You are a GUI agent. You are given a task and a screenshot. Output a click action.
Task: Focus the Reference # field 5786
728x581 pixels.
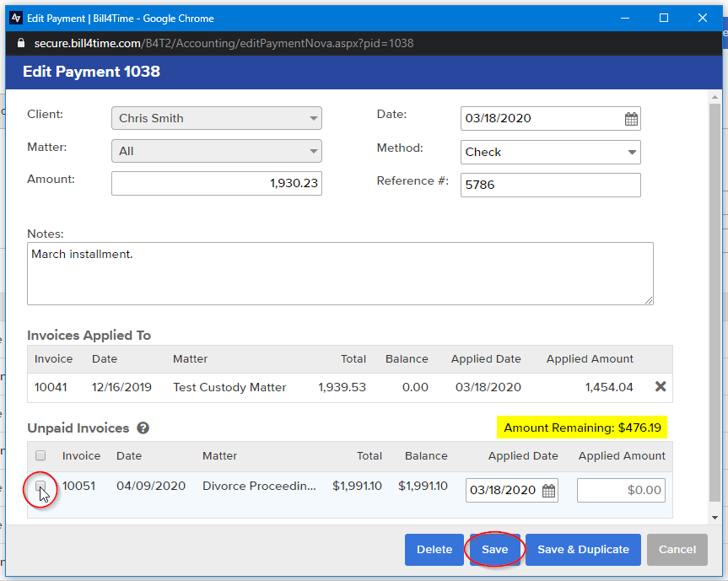(551, 185)
